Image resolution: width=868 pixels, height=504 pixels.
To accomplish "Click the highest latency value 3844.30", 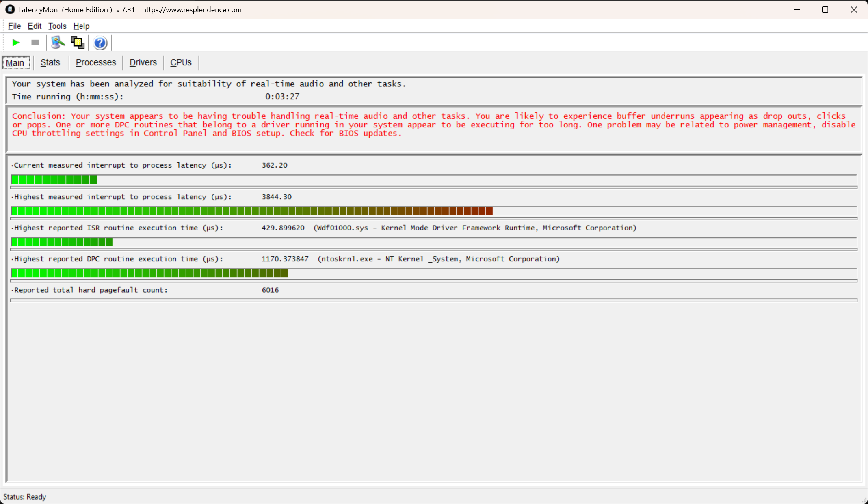I will pyautogui.click(x=277, y=197).
